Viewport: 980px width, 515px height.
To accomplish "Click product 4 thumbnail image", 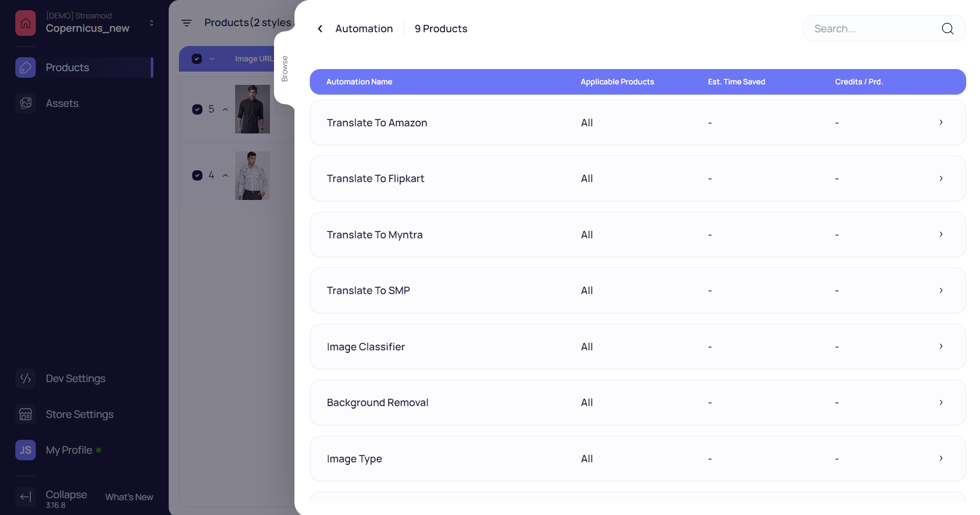I will [252, 175].
